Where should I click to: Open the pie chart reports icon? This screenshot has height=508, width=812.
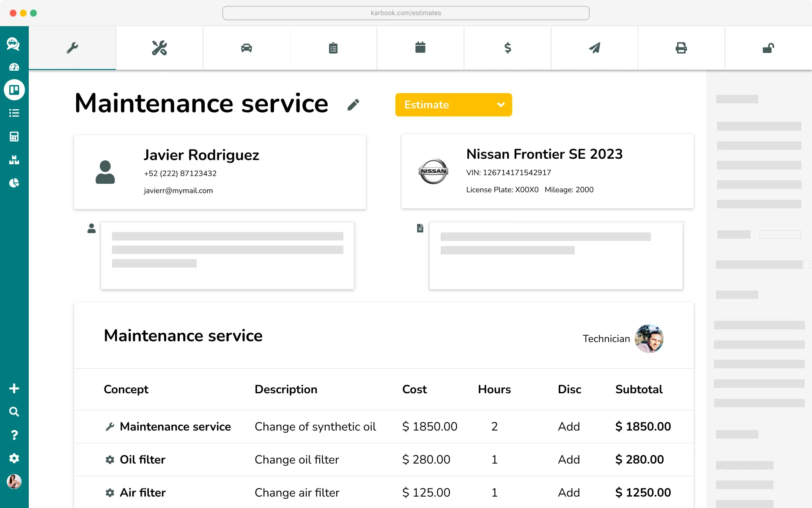[x=14, y=183]
